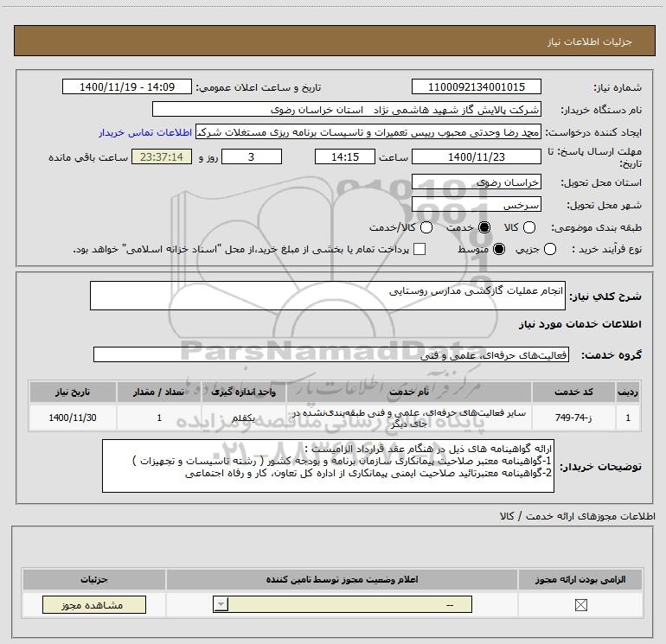Click the ردیف column header

pyautogui.click(x=628, y=392)
